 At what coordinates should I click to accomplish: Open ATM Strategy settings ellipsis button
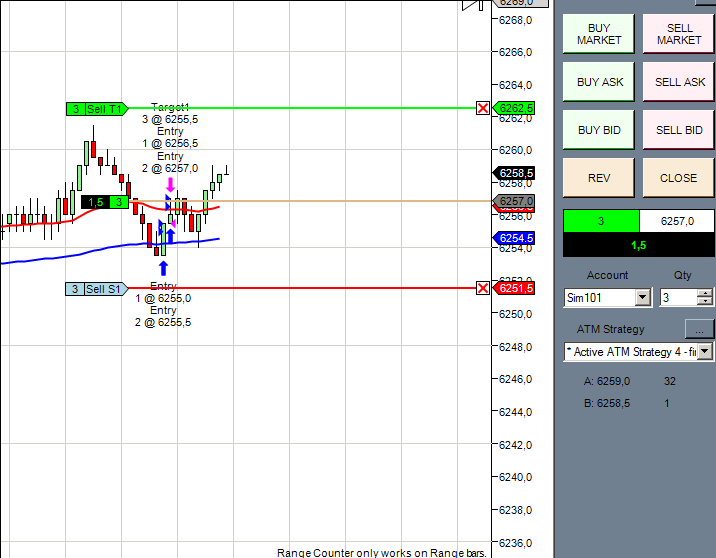coord(699,329)
